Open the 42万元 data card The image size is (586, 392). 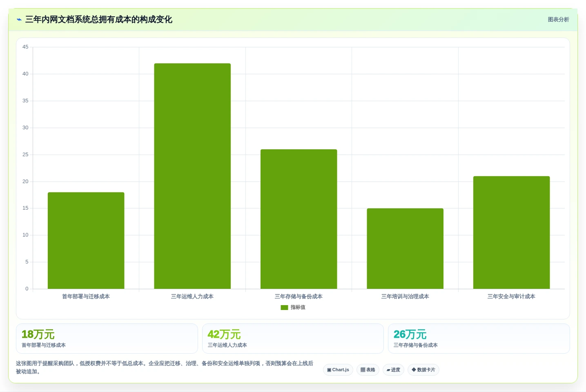coord(293,339)
